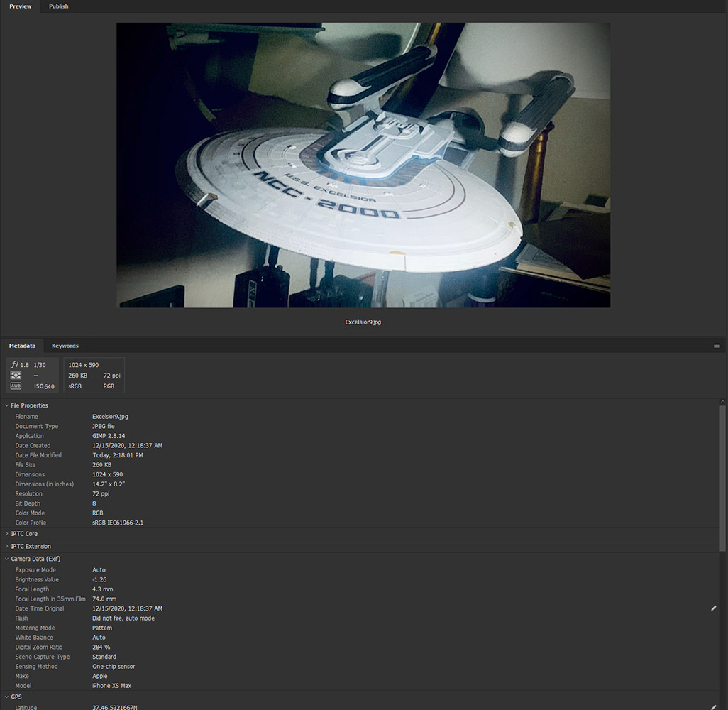Select the Metadata tab

tap(22, 346)
